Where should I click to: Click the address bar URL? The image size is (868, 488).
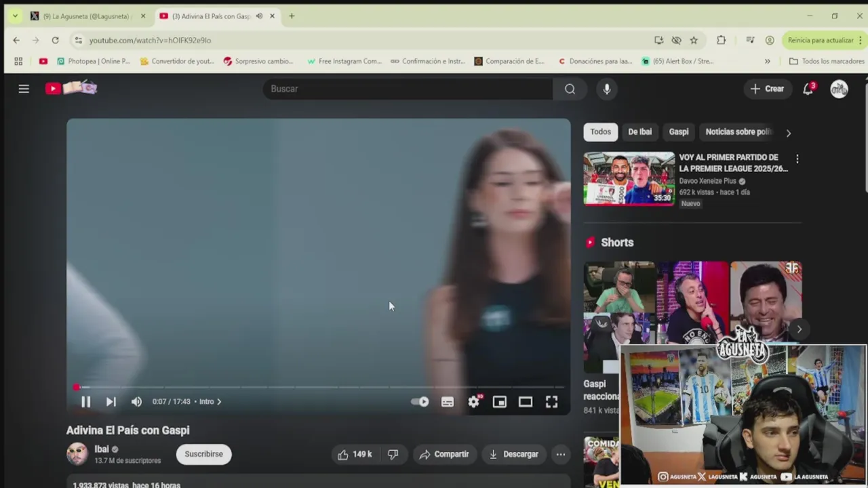click(150, 40)
